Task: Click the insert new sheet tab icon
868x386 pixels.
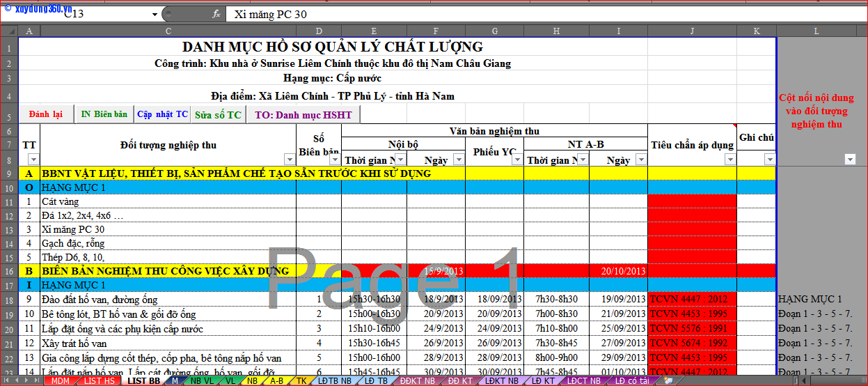Action: [668, 381]
